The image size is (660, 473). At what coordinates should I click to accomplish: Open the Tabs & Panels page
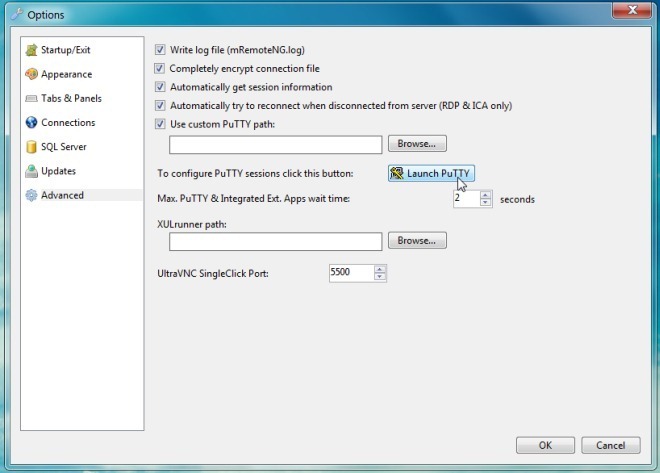point(71,98)
